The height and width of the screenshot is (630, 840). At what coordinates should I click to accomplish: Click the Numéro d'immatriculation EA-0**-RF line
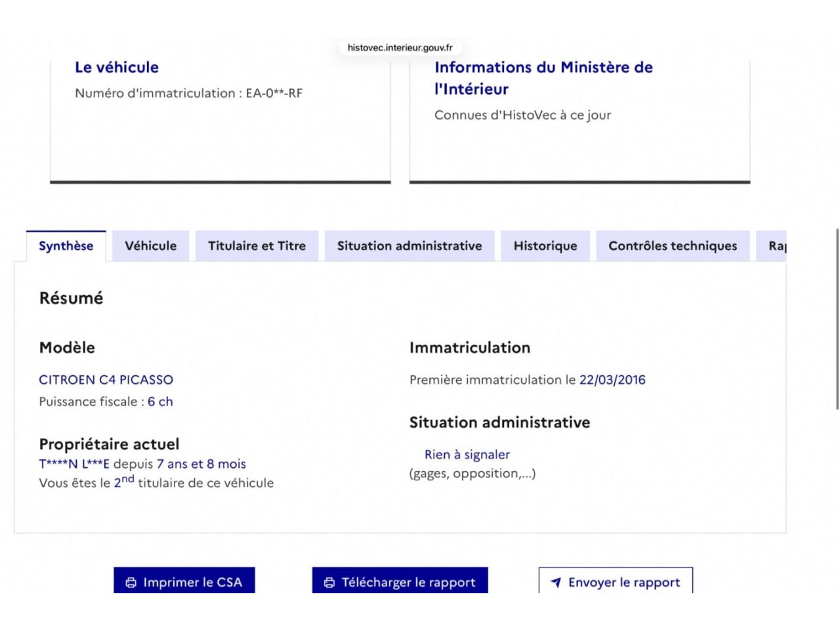click(x=189, y=93)
